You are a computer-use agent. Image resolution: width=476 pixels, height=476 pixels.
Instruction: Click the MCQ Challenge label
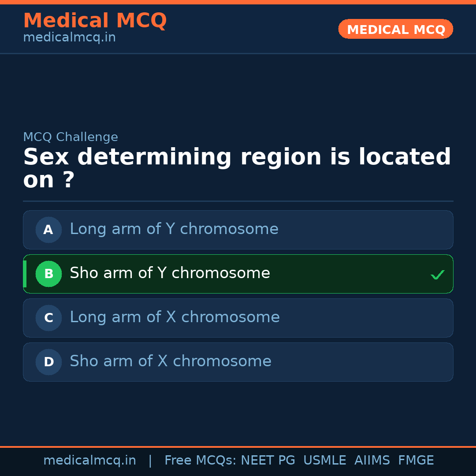pyautogui.click(x=71, y=137)
